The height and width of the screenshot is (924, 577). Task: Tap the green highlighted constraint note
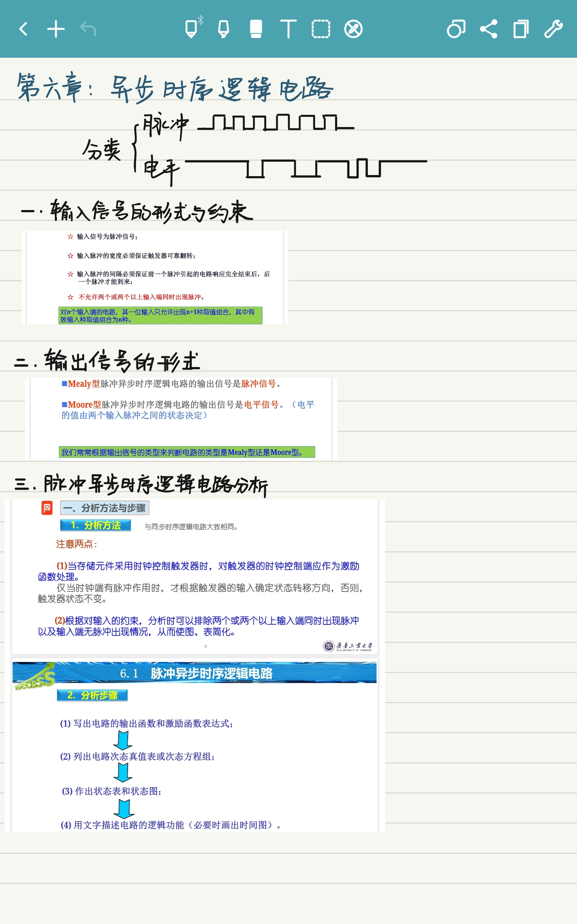[160, 315]
